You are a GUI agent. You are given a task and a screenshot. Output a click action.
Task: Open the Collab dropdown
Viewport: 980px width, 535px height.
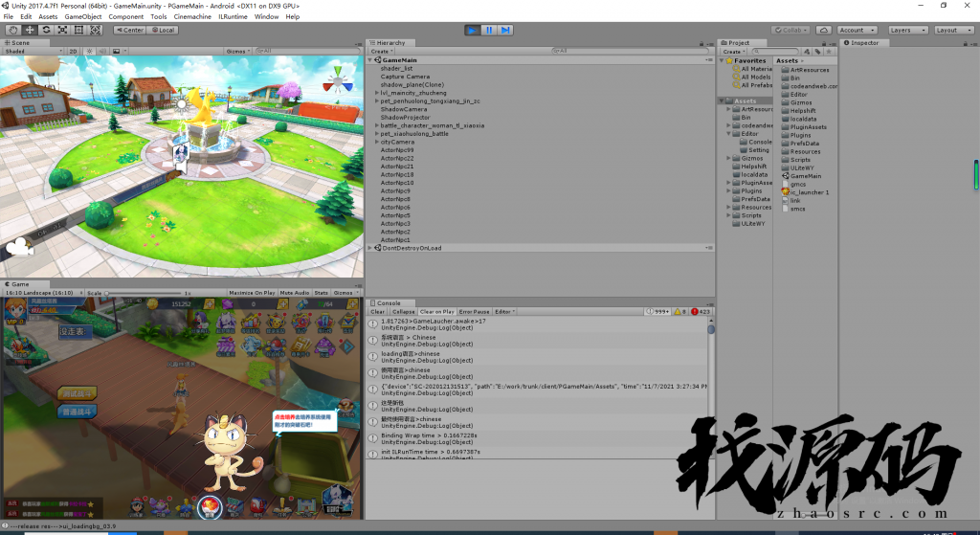(791, 30)
